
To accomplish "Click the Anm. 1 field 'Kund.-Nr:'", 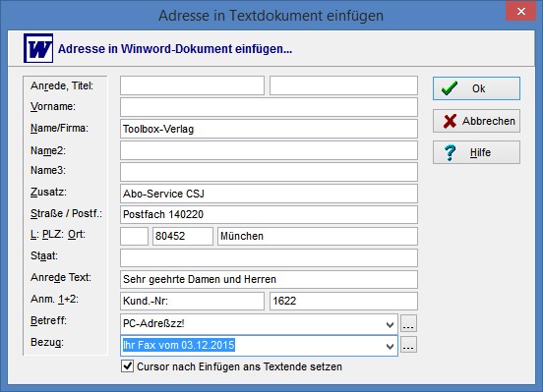I will [x=192, y=301].
